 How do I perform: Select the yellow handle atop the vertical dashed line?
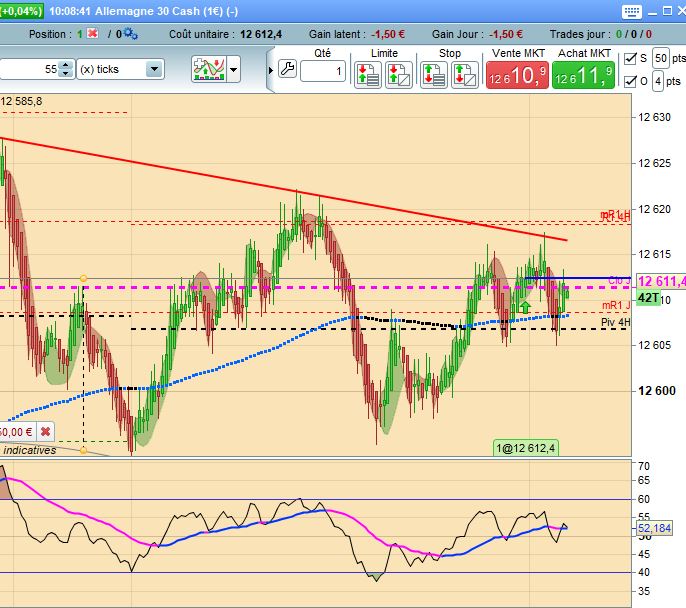coord(83,278)
